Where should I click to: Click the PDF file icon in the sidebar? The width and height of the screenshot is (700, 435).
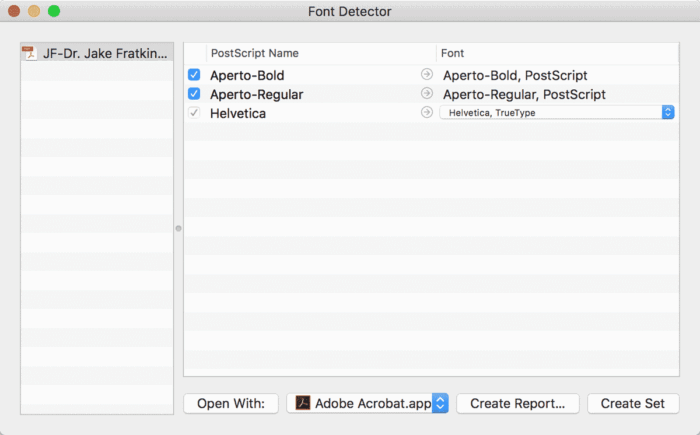pos(30,53)
